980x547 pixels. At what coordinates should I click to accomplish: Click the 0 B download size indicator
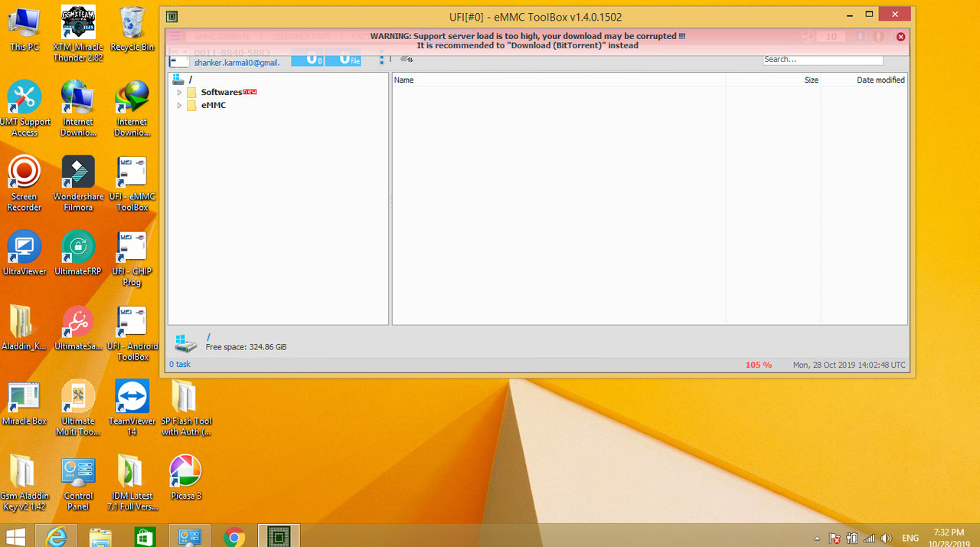(308, 59)
